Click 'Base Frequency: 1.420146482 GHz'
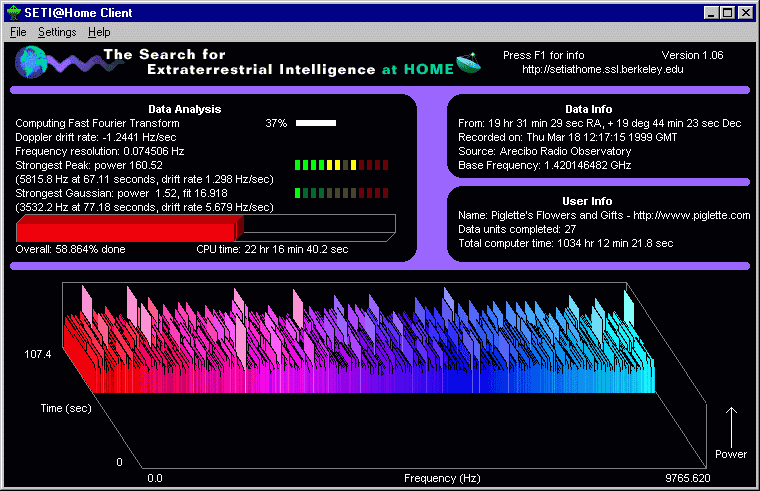Viewport: 760px width, 491px height. pos(545,165)
